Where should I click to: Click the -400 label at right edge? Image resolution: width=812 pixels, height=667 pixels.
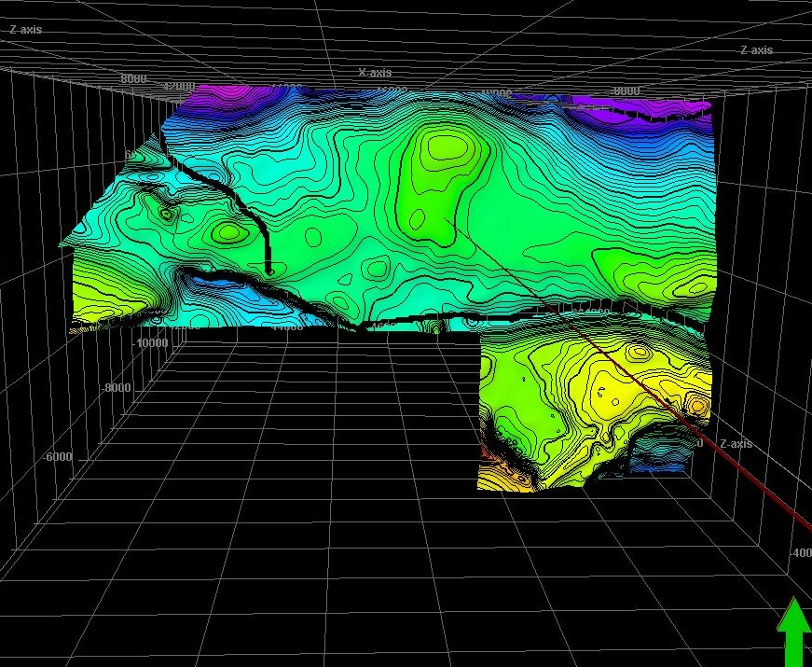coord(800,553)
